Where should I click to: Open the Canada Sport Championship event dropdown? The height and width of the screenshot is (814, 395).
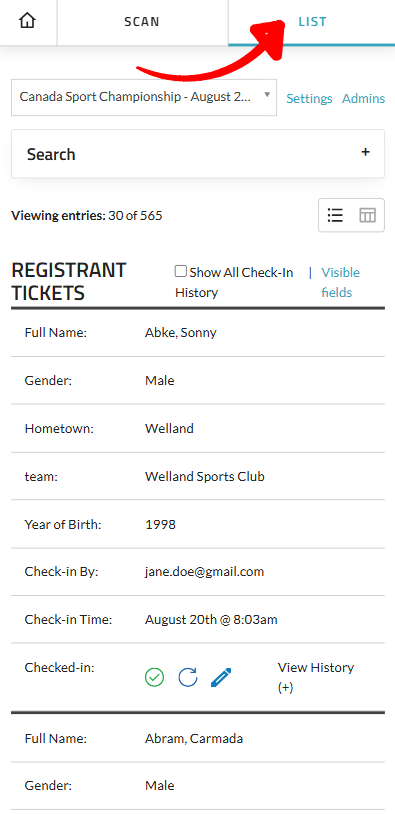pyautogui.click(x=144, y=97)
